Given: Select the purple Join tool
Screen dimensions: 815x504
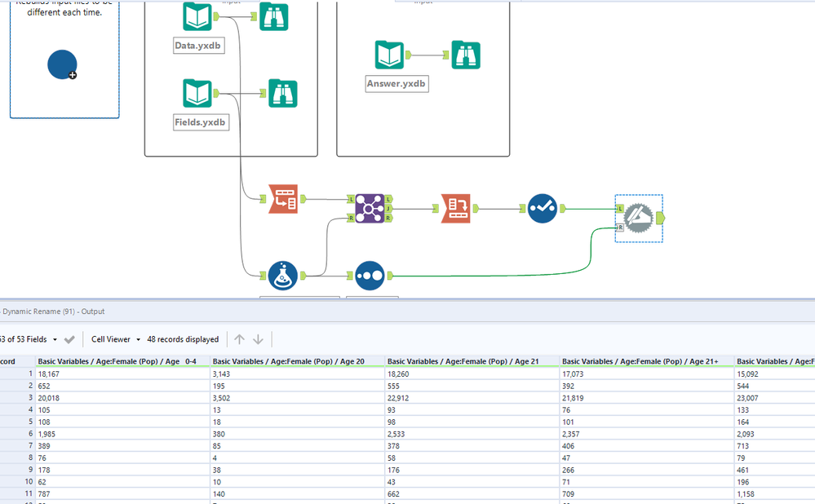Looking at the screenshot, I should 369,208.
